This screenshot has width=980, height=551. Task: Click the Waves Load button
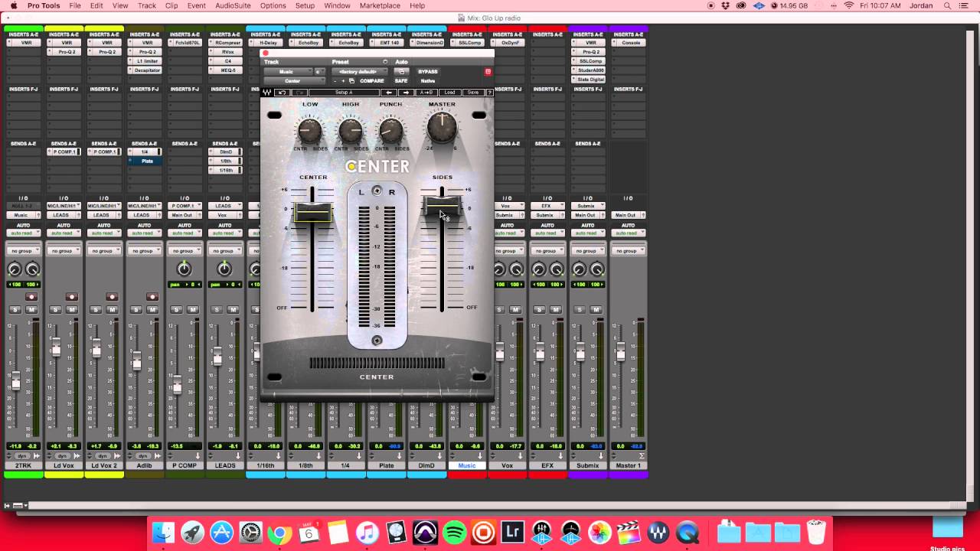[x=449, y=93]
